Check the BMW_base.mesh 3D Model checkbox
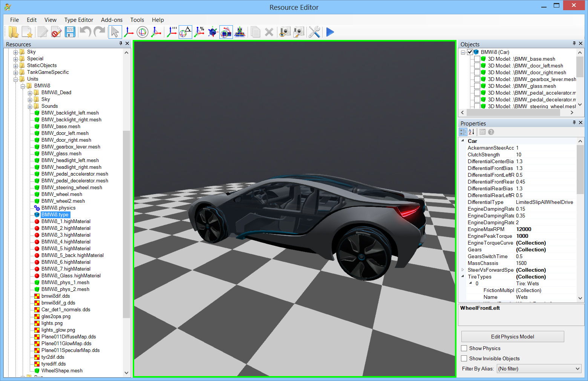Image resolution: width=588 pixels, height=381 pixels. (x=477, y=59)
